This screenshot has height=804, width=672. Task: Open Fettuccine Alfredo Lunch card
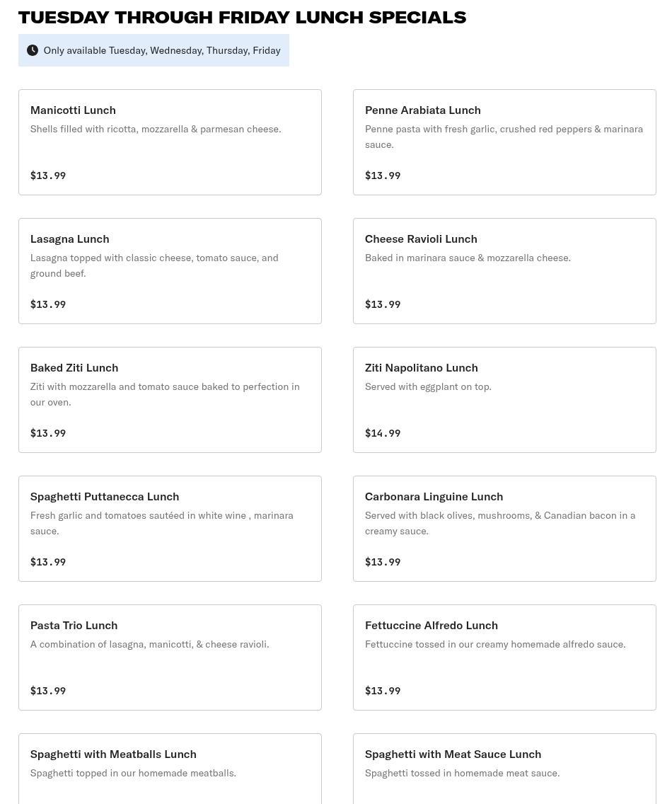504,657
